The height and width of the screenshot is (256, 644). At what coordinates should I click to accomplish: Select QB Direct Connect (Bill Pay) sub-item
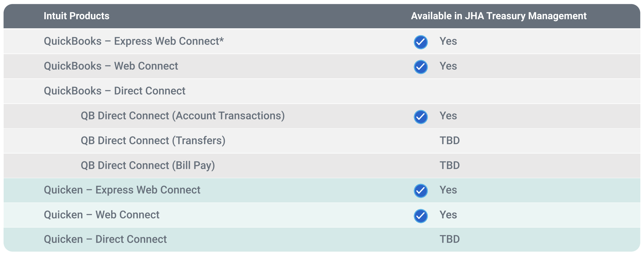[x=148, y=165]
